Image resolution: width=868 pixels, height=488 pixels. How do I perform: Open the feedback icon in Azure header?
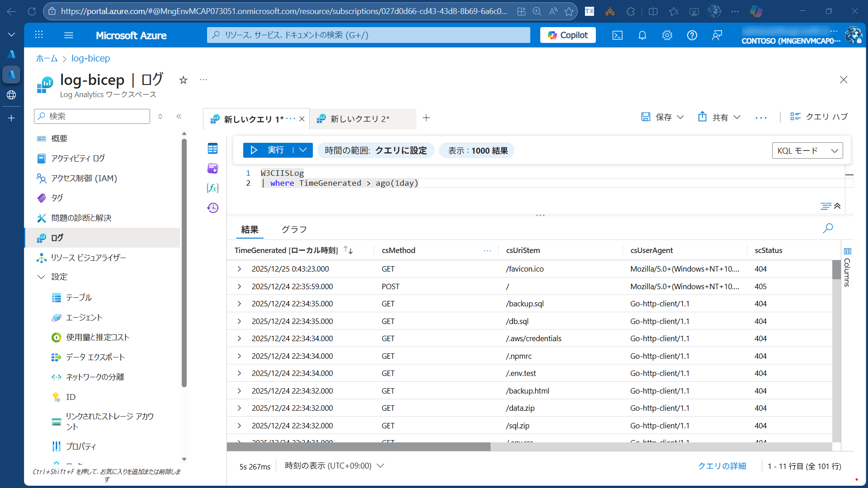click(x=717, y=35)
